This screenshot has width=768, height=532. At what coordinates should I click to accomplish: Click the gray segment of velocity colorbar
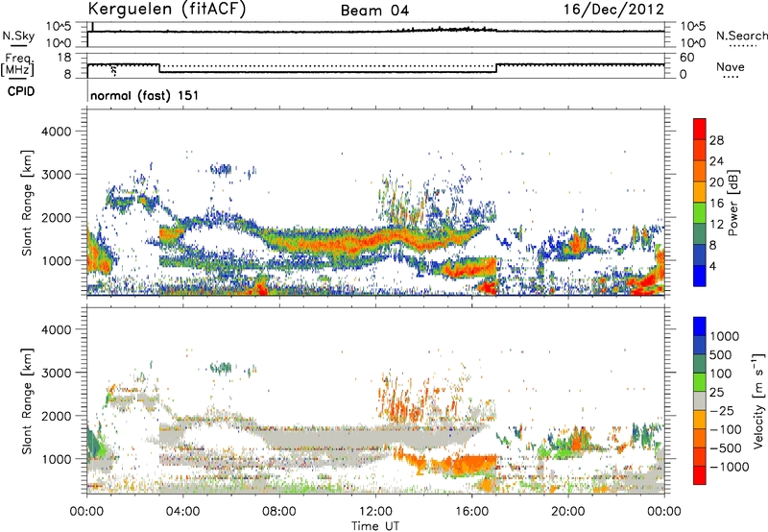[700, 400]
